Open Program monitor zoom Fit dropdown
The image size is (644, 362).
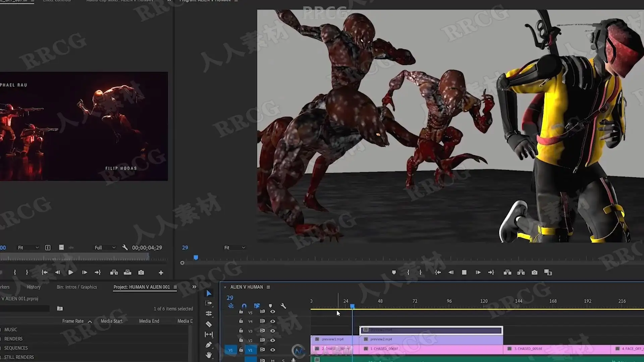click(234, 247)
